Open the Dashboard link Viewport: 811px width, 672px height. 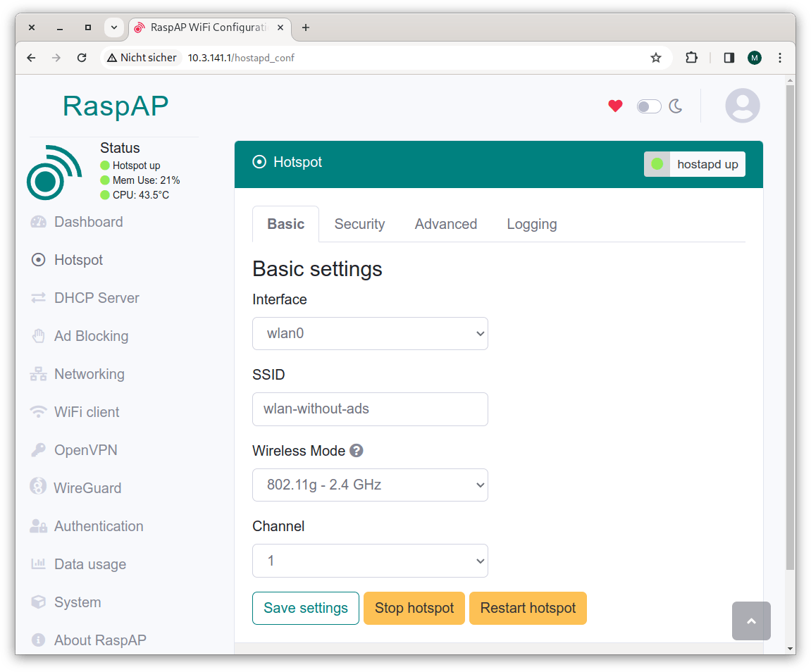(x=89, y=223)
